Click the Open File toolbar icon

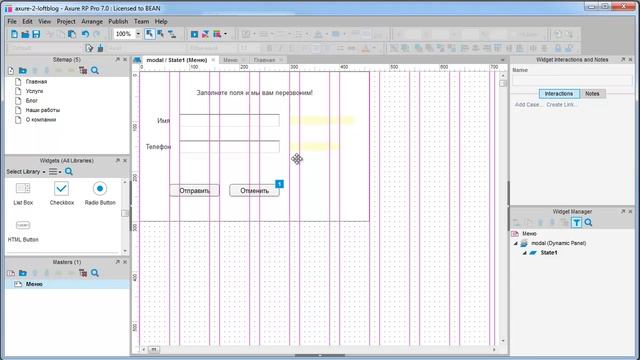pos(25,34)
